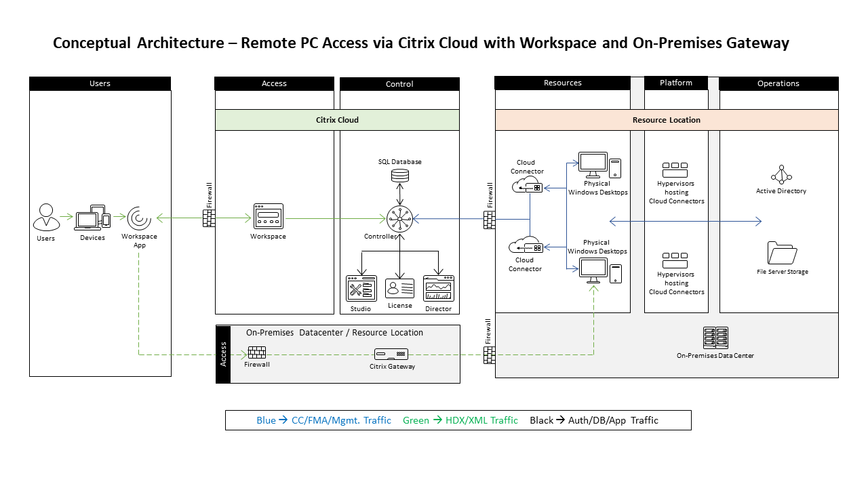Click the Control column header
The height and width of the screenshot is (488, 868).
[x=399, y=84]
